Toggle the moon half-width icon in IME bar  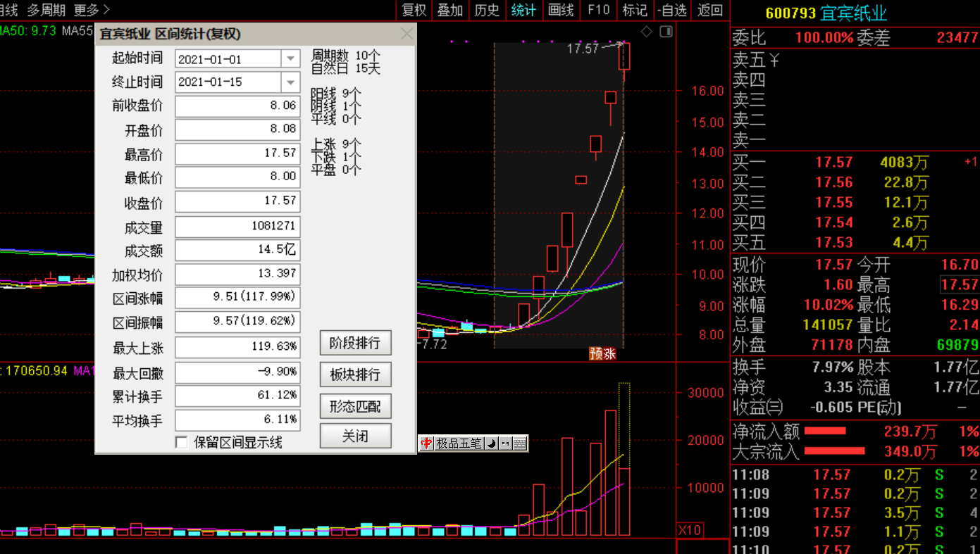click(x=492, y=443)
